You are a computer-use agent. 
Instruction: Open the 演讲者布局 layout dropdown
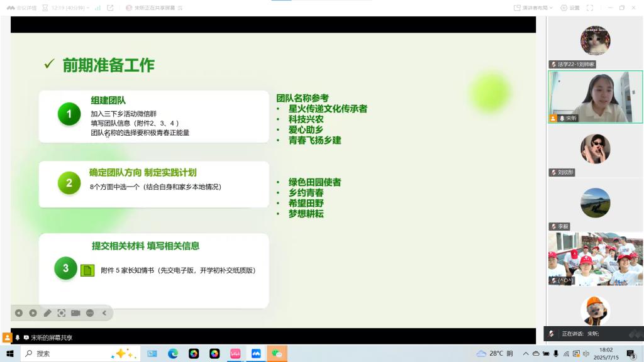point(534,8)
